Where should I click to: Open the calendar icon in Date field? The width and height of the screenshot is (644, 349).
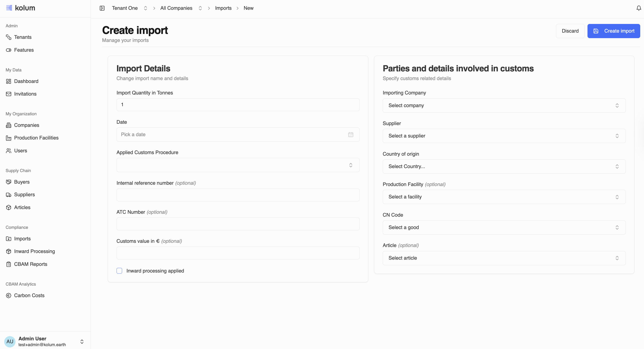tap(351, 135)
